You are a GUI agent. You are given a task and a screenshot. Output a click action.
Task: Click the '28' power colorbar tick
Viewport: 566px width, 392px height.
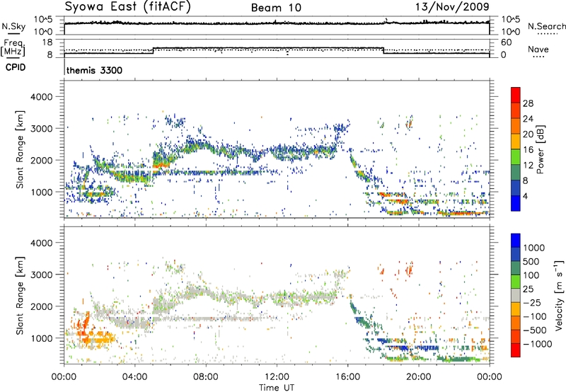tap(528, 103)
